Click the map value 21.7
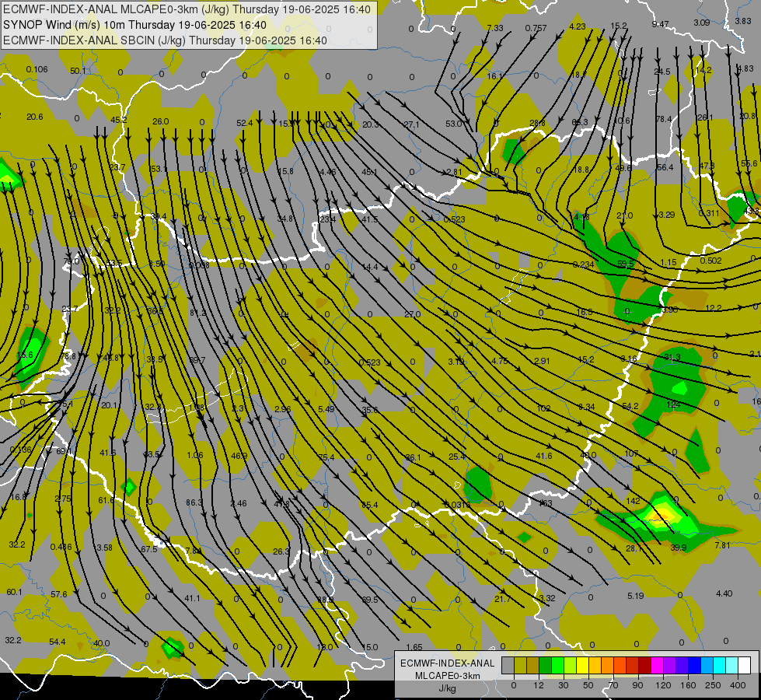Screen dimensions: 761x700 tap(502, 600)
